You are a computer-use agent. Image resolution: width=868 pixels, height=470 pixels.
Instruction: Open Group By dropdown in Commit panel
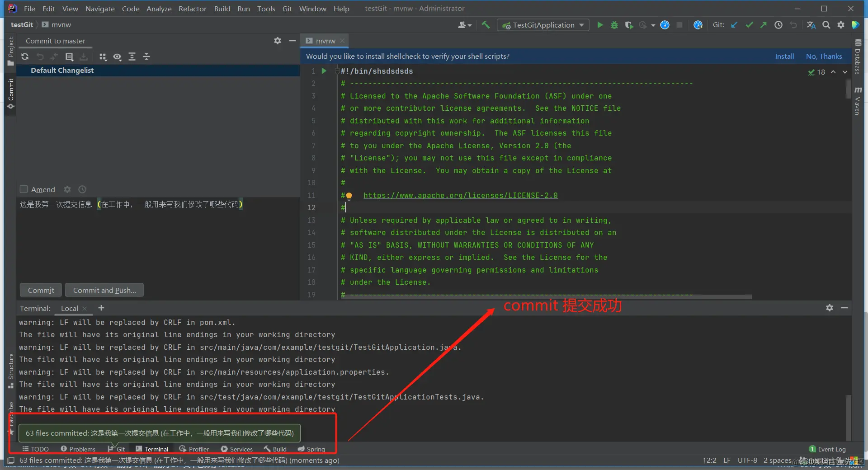pos(103,56)
